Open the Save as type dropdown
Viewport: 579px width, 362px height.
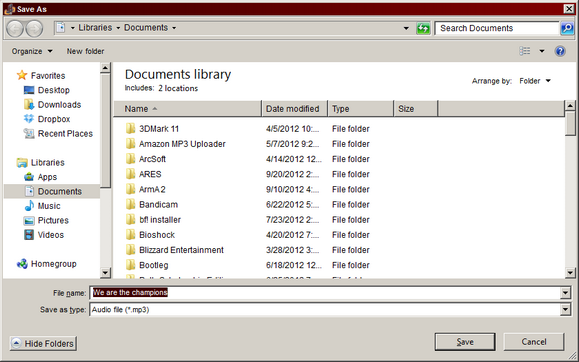pos(565,310)
